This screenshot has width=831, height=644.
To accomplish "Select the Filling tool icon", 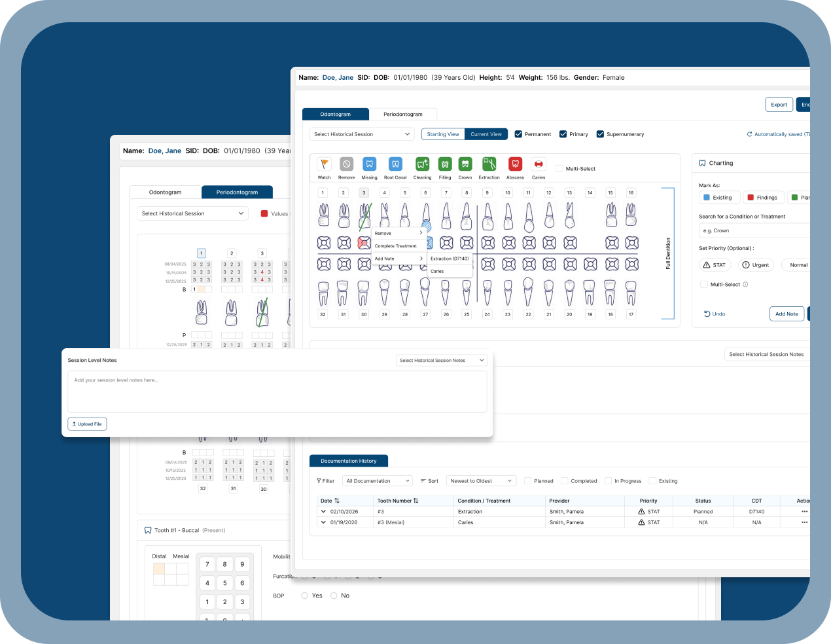I will (x=445, y=164).
